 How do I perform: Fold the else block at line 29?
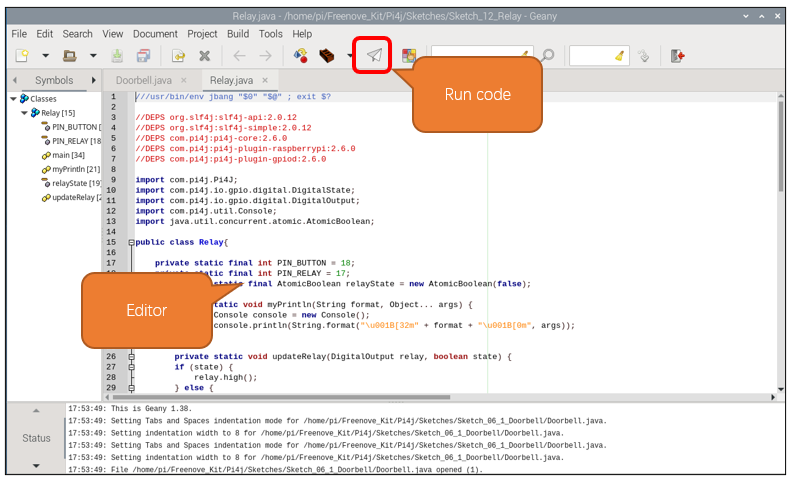pos(131,388)
